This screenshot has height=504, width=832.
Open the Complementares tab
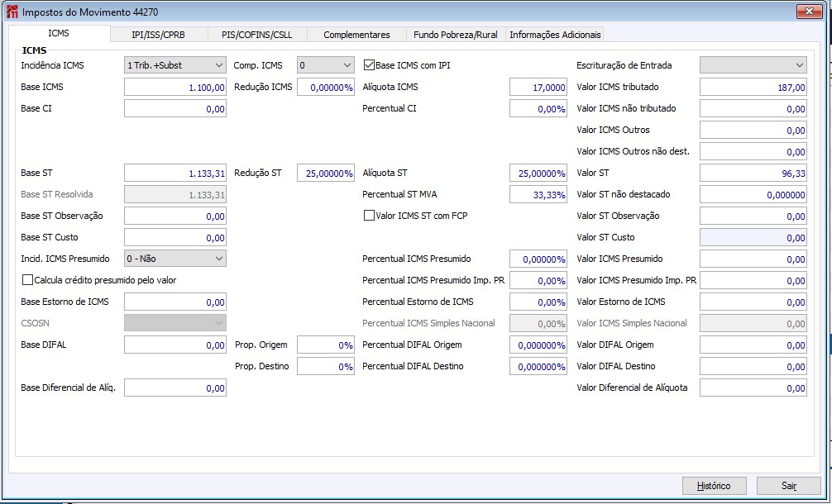(356, 35)
